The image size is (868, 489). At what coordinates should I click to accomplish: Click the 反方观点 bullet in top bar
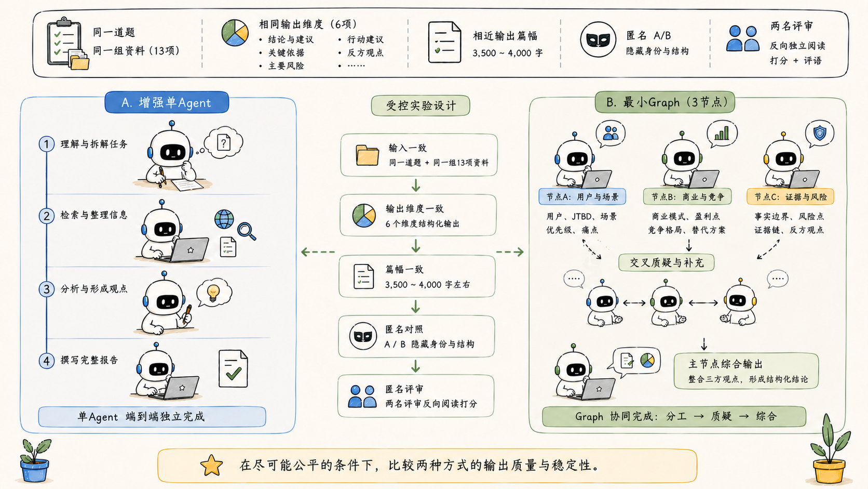tap(365, 52)
